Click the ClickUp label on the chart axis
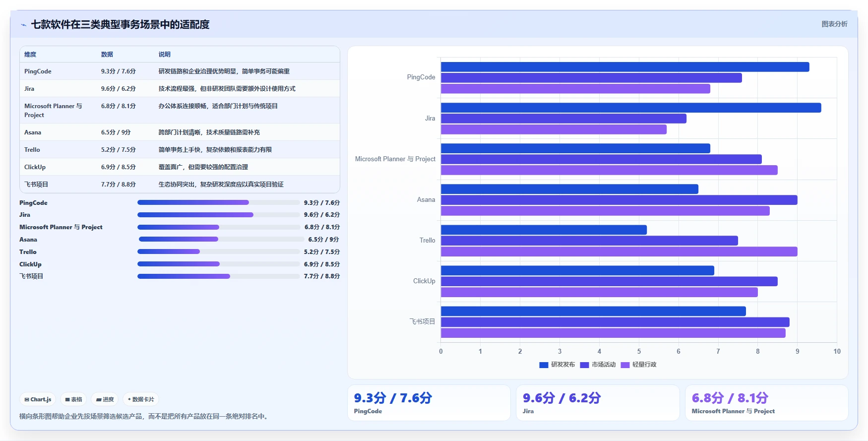This screenshot has height=441, width=868. point(424,281)
